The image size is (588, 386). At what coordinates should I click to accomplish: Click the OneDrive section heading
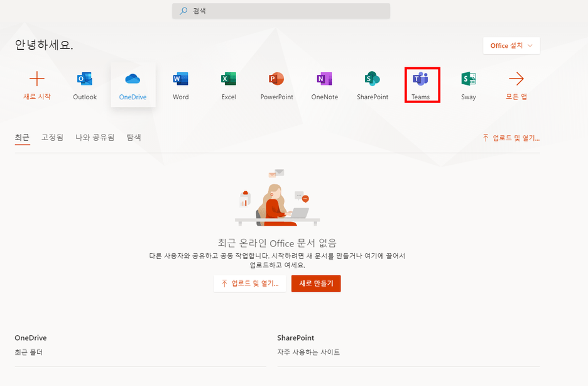point(31,338)
